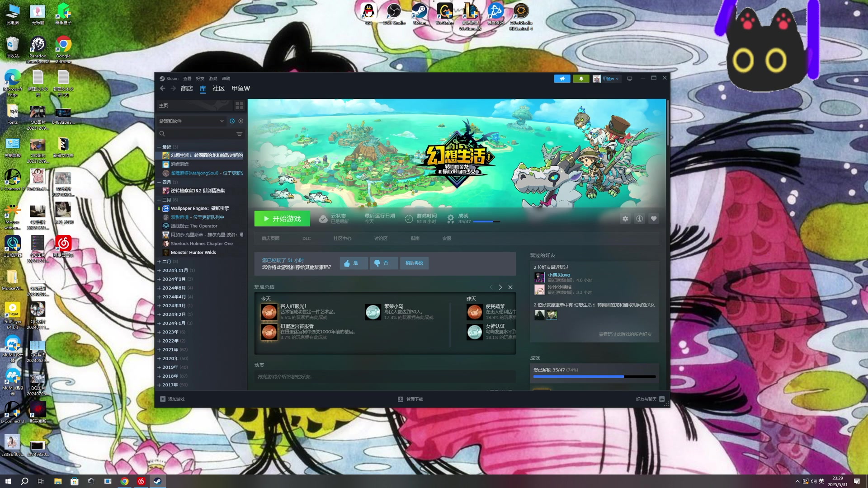
Task: Click thumbs-down 否 button
Action: click(x=384, y=263)
